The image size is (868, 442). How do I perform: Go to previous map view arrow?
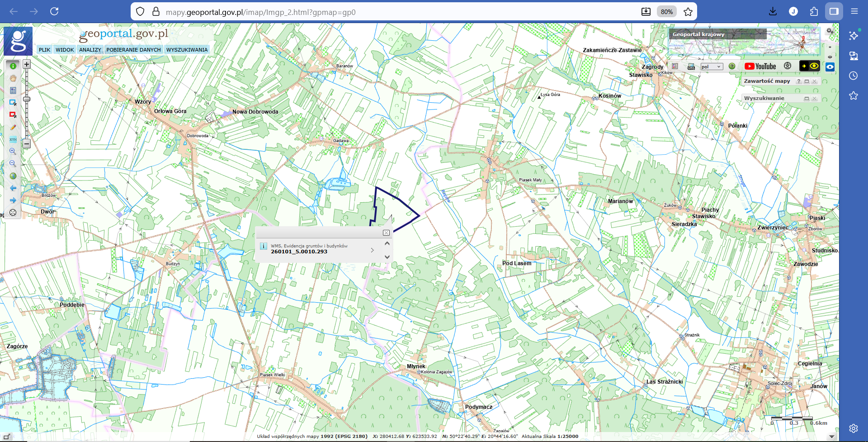coord(13,188)
